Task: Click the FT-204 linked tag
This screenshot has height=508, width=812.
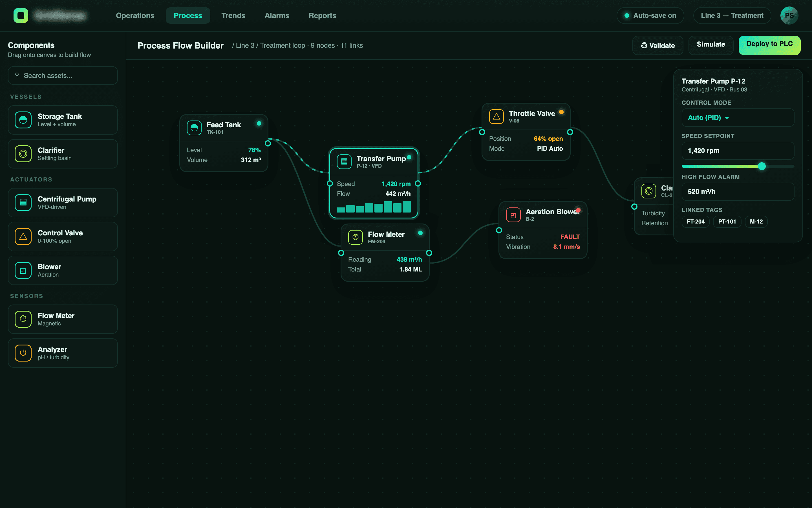Action: click(695, 222)
